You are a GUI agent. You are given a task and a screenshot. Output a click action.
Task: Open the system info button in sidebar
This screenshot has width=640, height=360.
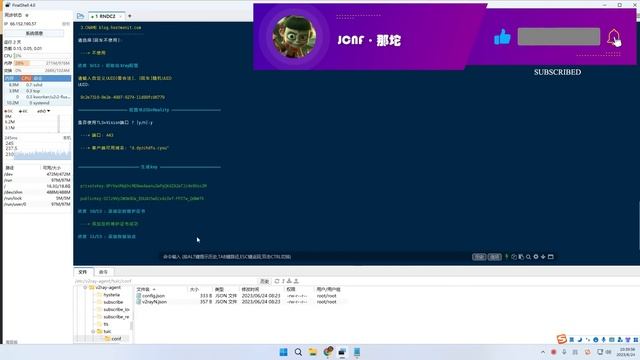tap(34, 33)
